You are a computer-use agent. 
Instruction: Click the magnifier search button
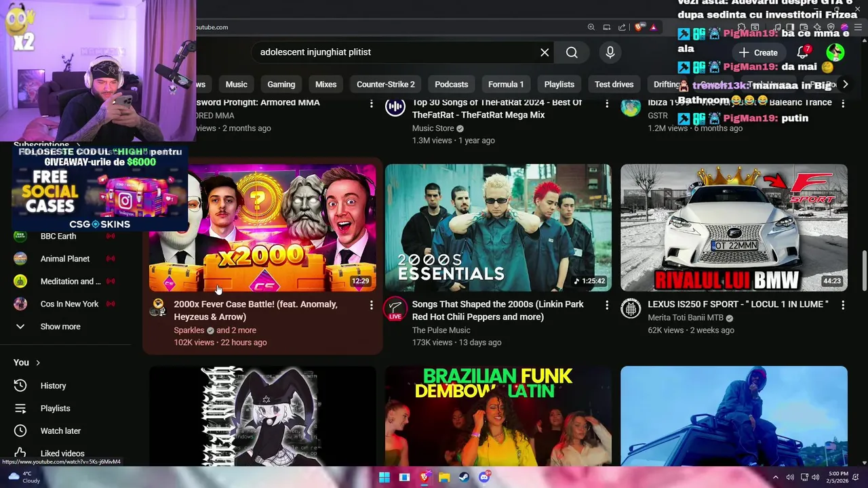pyautogui.click(x=572, y=52)
